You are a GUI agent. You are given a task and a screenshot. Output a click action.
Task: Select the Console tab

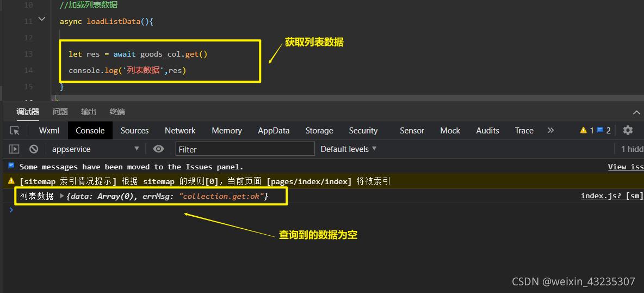[90, 131]
